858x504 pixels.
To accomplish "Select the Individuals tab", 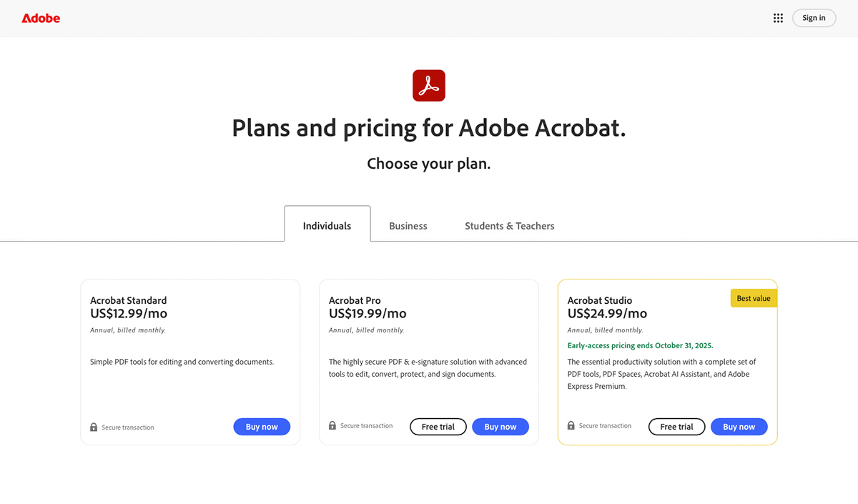I will tap(327, 225).
